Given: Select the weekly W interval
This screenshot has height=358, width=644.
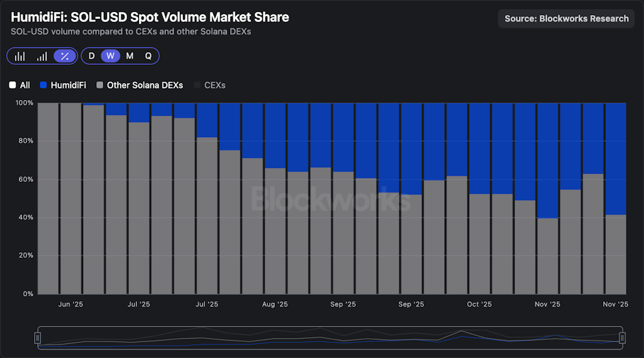Looking at the screenshot, I should pos(110,56).
